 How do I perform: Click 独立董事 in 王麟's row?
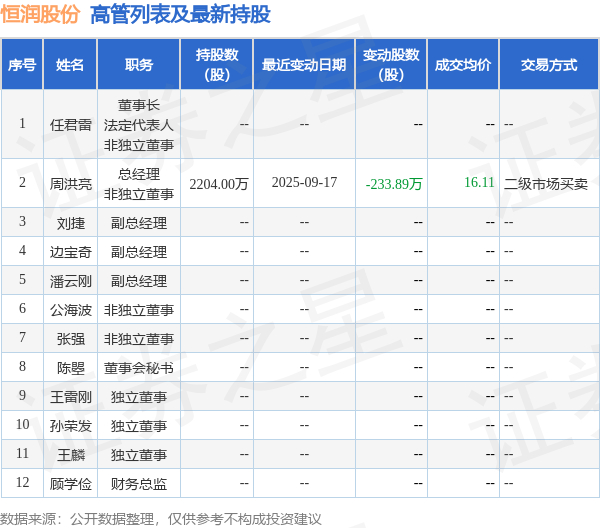[x=139, y=455]
